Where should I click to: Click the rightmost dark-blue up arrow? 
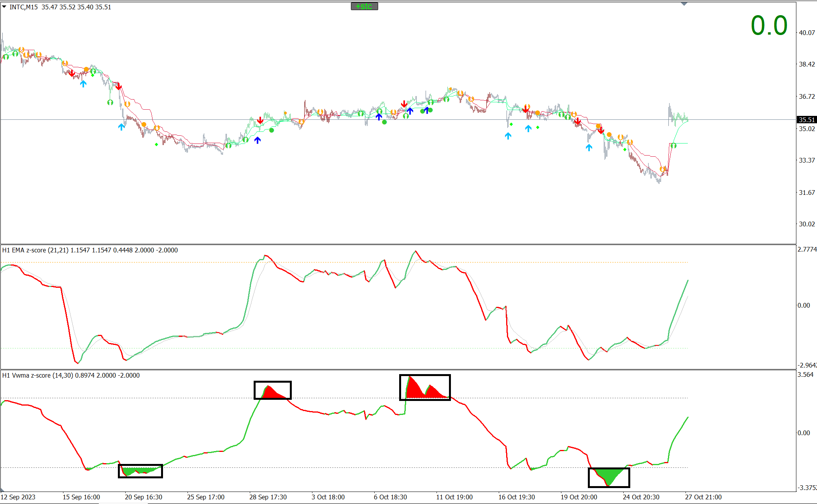(x=427, y=110)
